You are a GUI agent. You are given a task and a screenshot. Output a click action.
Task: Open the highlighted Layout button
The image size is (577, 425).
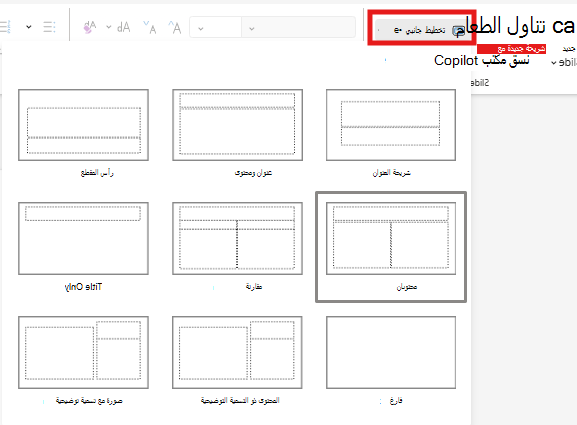click(422, 29)
